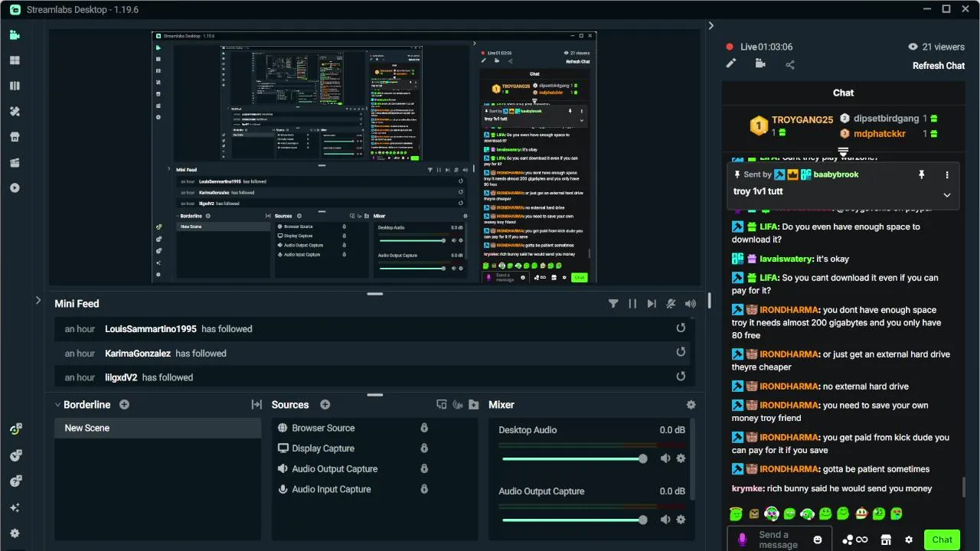The width and height of the screenshot is (980, 551).
Task: Open the Layout Editor grid icon
Action: [15, 60]
